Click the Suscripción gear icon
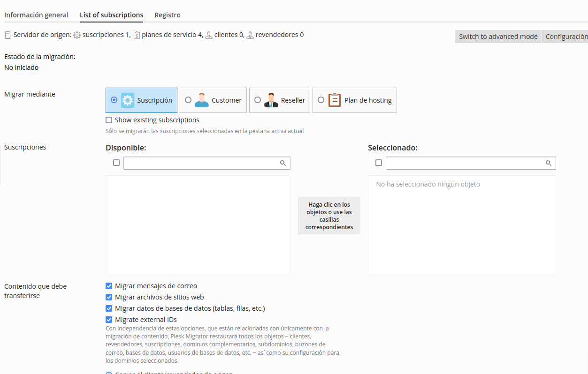This screenshot has height=374, width=588. 128,100
